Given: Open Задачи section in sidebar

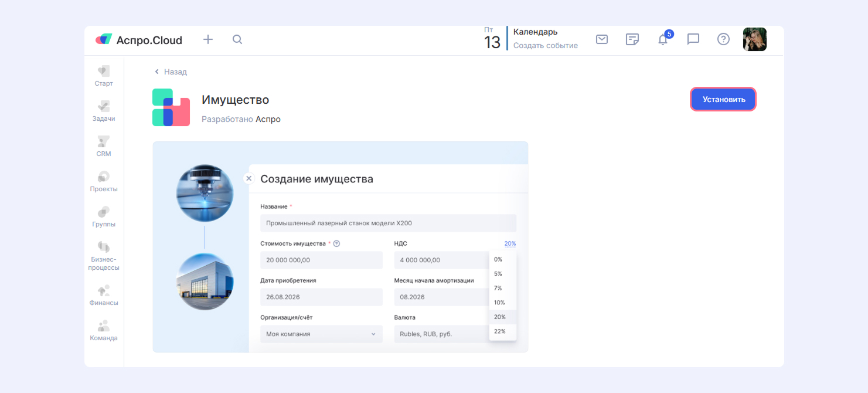Looking at the screenshot, I should (104, 111).
